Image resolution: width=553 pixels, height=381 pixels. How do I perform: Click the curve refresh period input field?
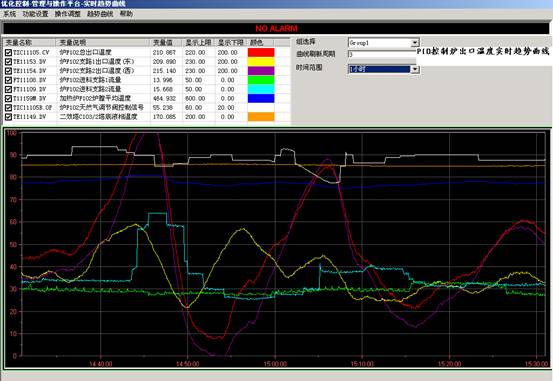coord(382,54)
